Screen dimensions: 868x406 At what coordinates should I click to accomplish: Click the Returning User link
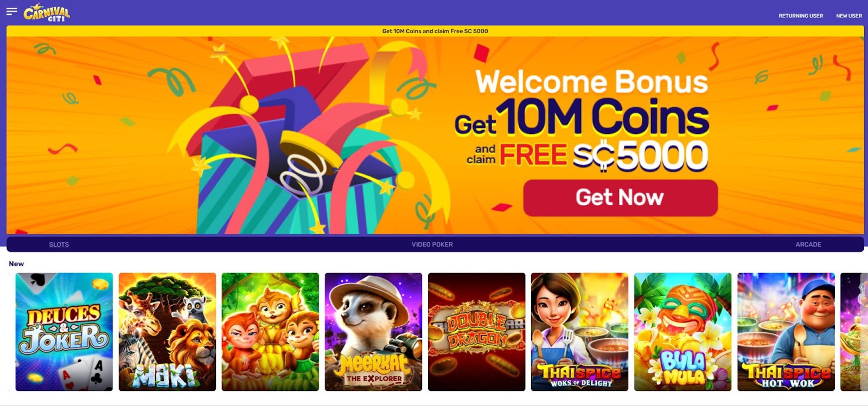[801, 16]
